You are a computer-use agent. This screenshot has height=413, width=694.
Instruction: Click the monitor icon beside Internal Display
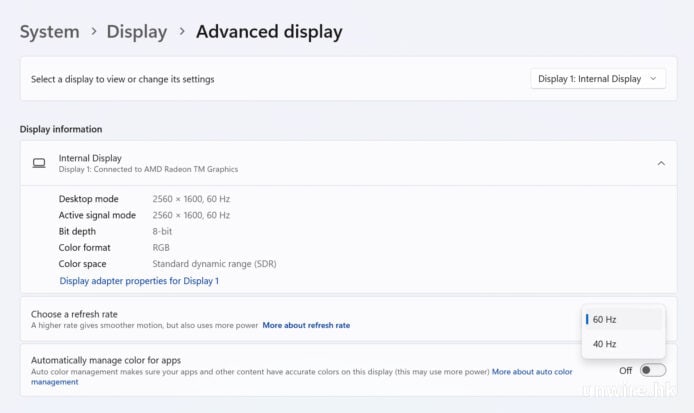click(x=39, y=163)
